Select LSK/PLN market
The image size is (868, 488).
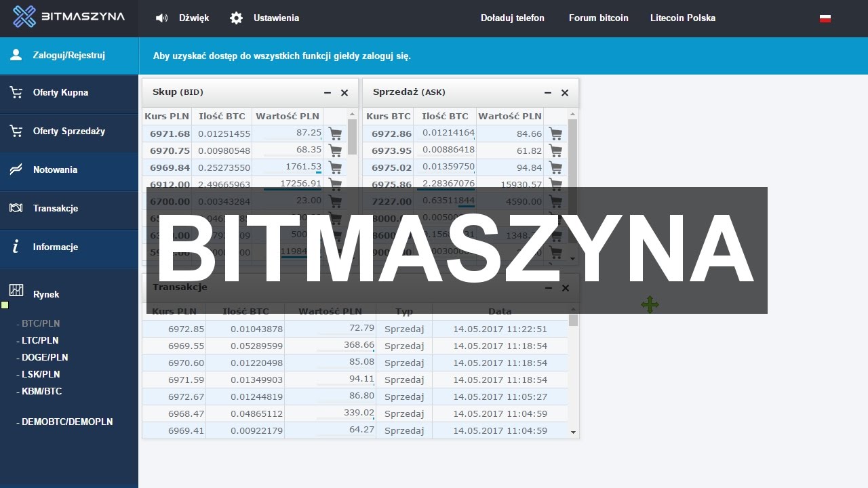41,374
